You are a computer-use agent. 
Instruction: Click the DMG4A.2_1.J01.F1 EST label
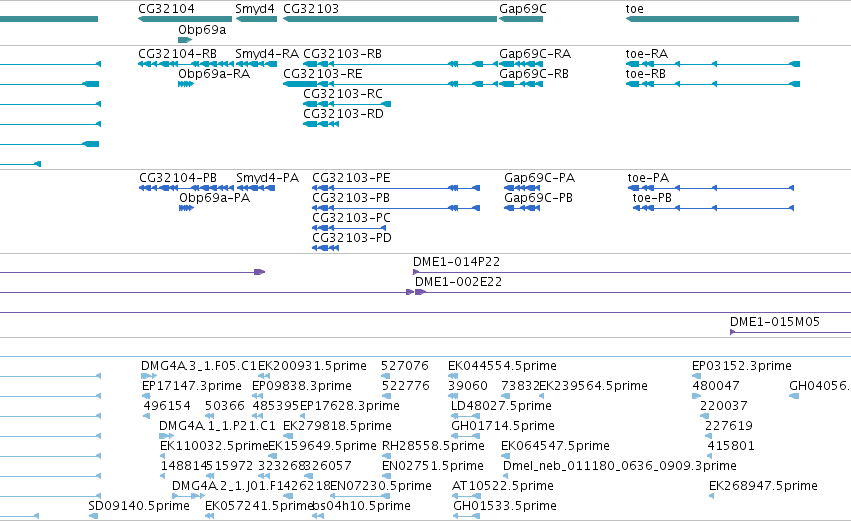226,487
